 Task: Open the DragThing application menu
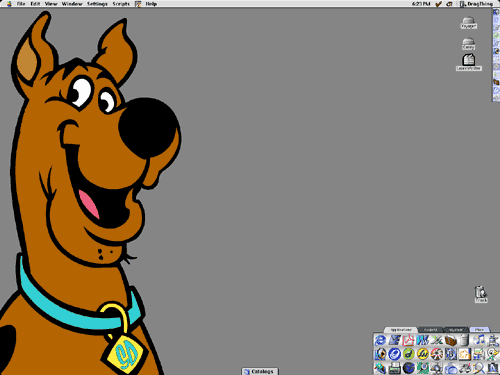coord(476,4)
